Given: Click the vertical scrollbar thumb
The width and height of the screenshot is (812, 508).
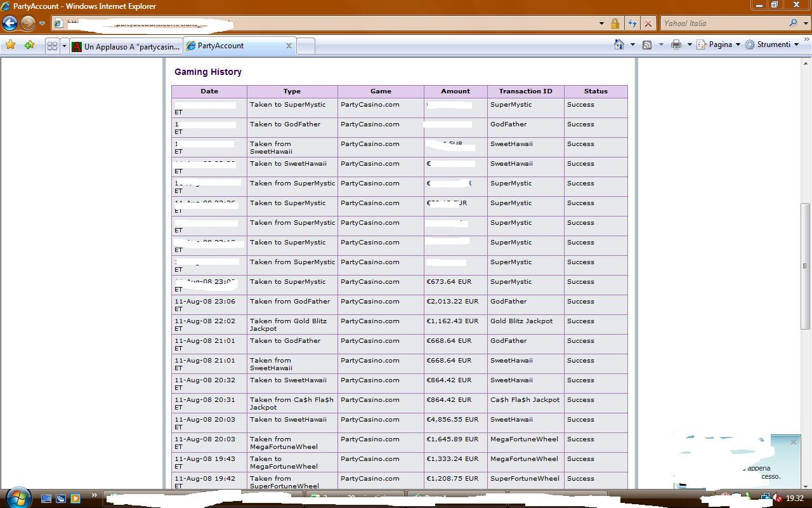Looking at the screenshot, I should [806, 266].
